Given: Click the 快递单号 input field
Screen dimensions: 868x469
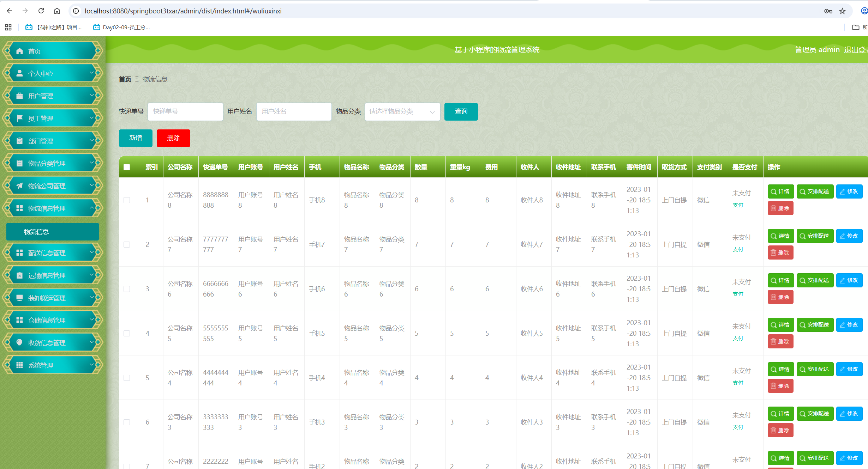Looking at the screenshot, I should tap(185, 112).
